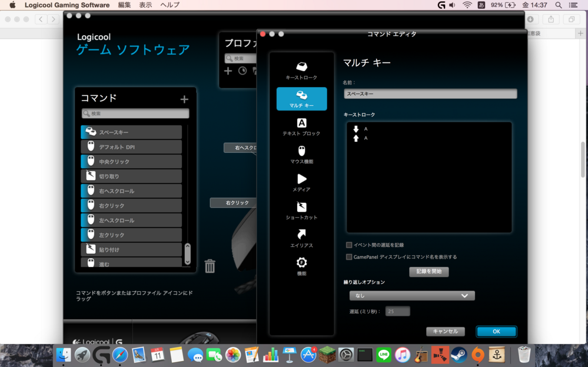The height and width of the screenshot is (367, 588).
Task: Click the clock icon in the profile panel
Action: click(x=242, y=71)
